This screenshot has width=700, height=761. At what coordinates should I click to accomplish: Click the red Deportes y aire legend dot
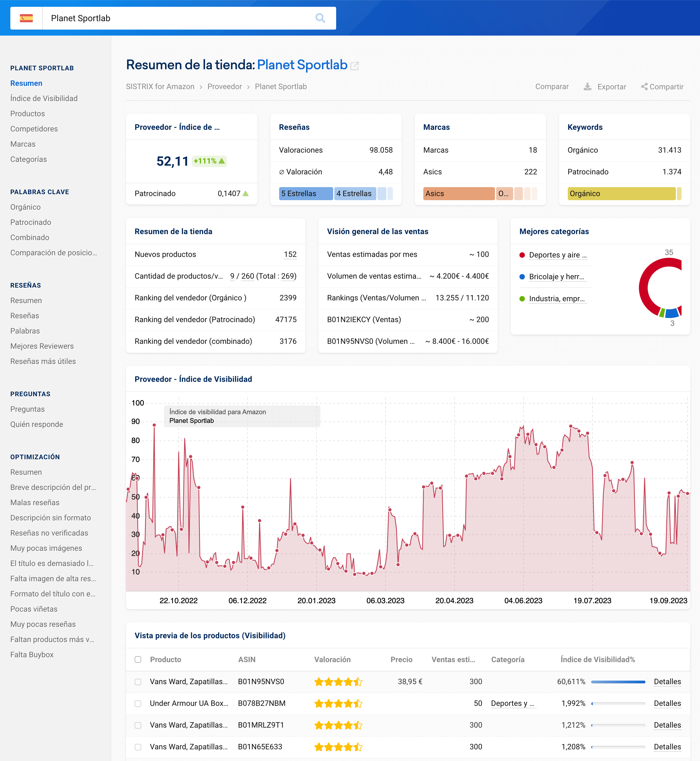pos(522,255)
